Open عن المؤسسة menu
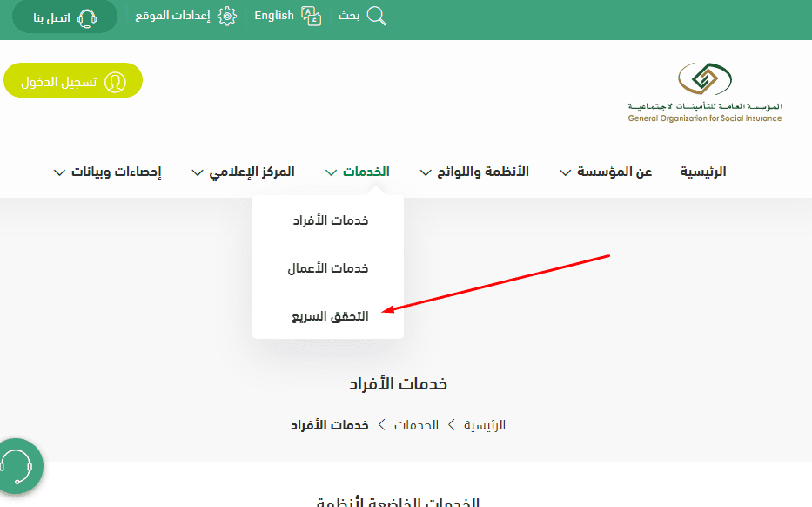This screenshot has height=507, width=812. [x=614, y=172]
